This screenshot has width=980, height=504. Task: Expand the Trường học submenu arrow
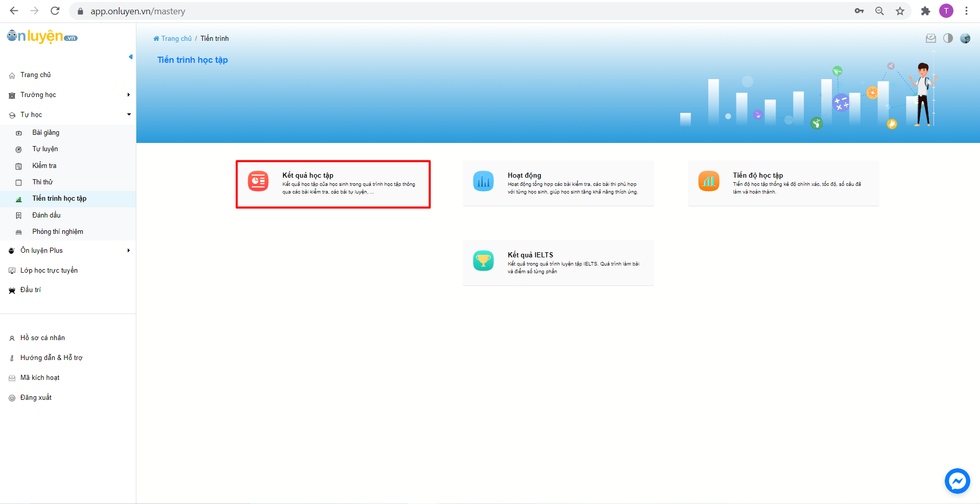point(129,94)
